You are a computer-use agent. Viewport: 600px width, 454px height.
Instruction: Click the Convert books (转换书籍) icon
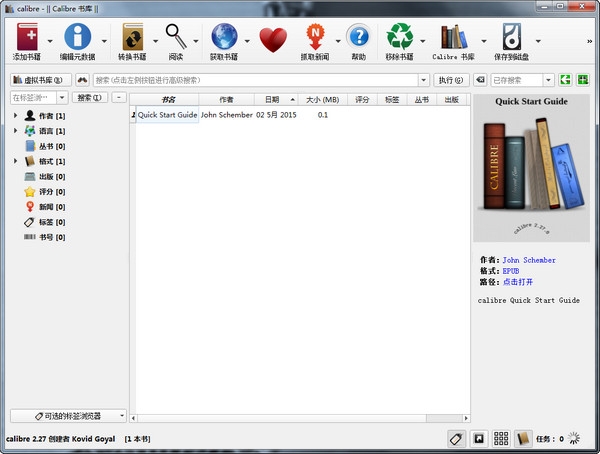[x=132, y=38]
